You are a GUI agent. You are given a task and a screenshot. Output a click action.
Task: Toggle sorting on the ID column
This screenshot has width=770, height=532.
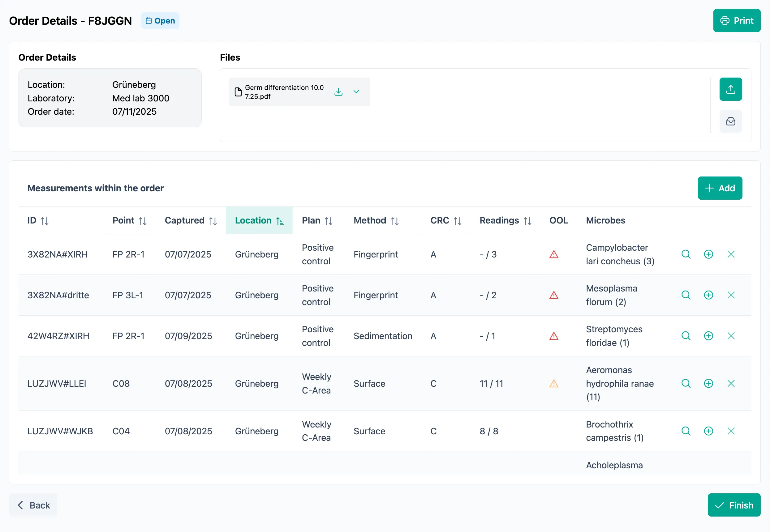(45, 220)
